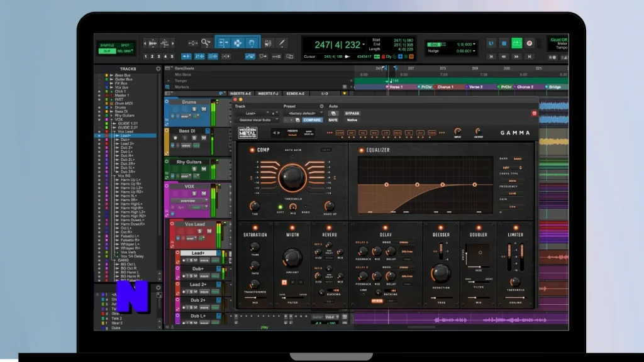This screenshot has width=644, height=362.
Task: Click the compressor THRESHOLD knob
Action: click(292, 178)
